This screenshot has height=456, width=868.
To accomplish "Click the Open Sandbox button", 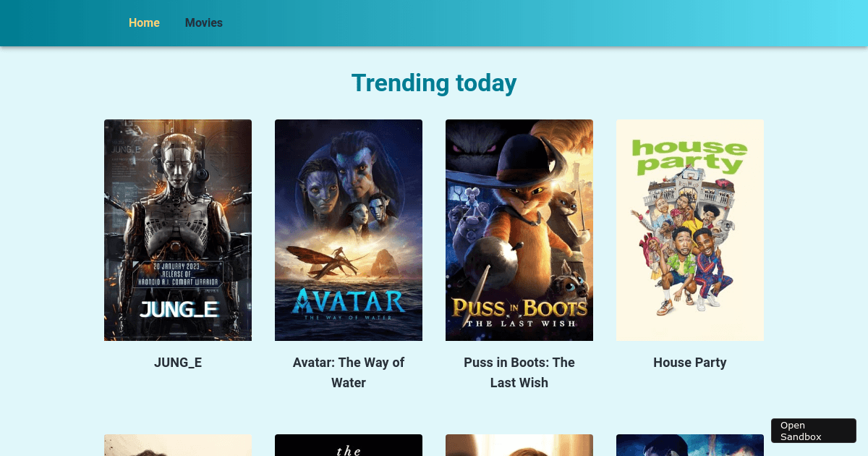I will point(814,431).
